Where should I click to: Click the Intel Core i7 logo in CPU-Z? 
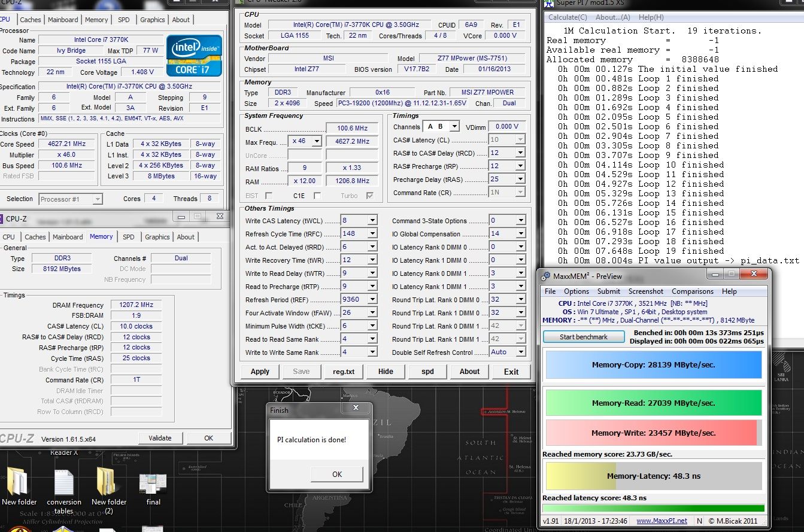tap(195, 56)
